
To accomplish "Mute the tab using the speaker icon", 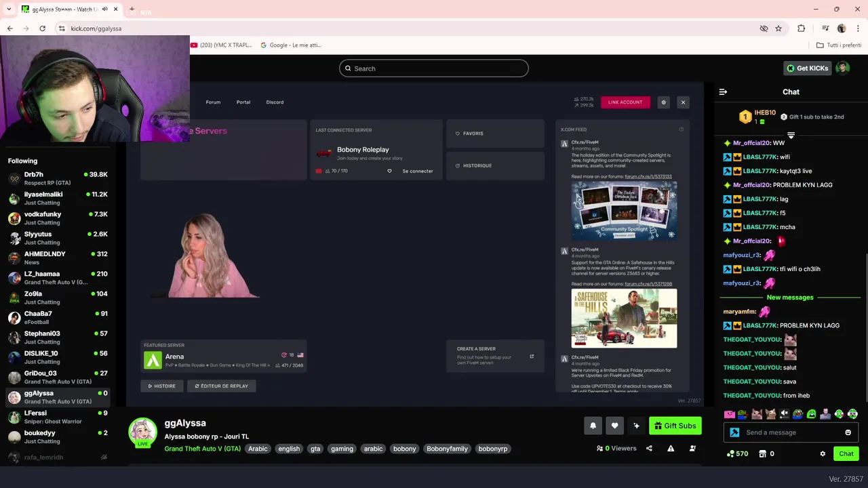I will coord(104,9).
